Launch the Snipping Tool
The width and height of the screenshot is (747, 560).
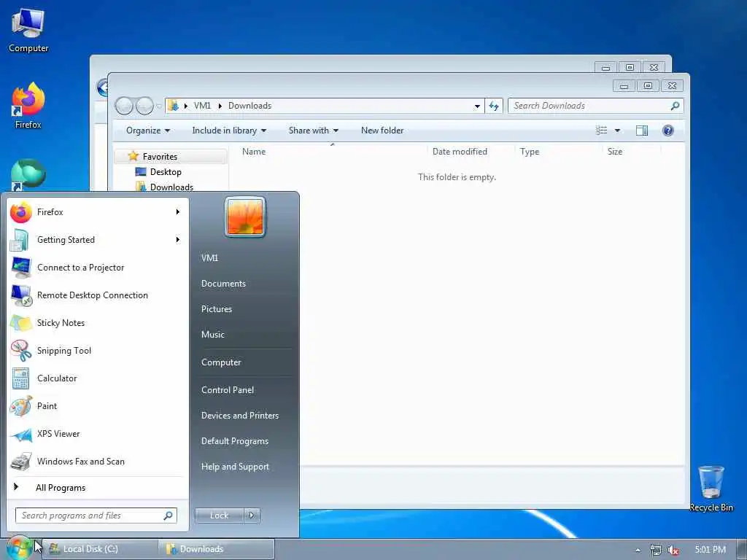[98, 351]
